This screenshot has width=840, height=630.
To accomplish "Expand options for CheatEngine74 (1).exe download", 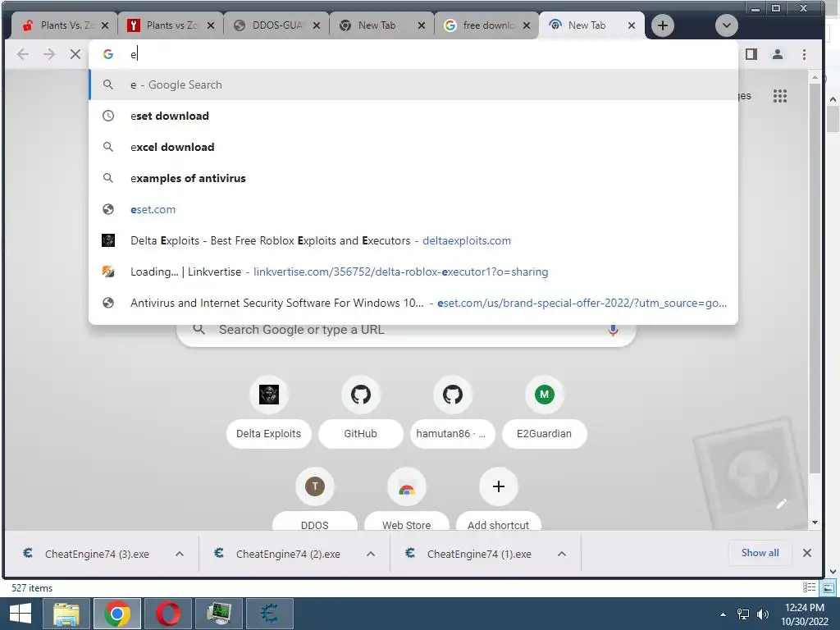I will (x=561, y=554).
